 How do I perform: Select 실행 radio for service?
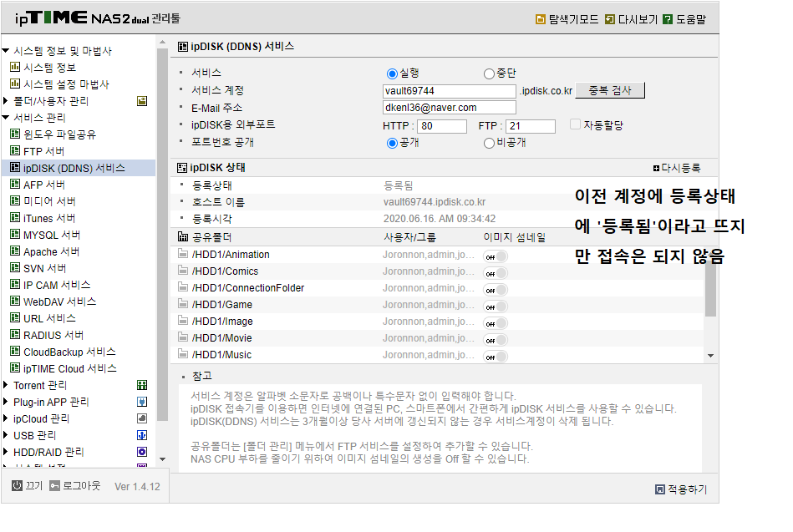pyautogui.click(x=392, y=73)
